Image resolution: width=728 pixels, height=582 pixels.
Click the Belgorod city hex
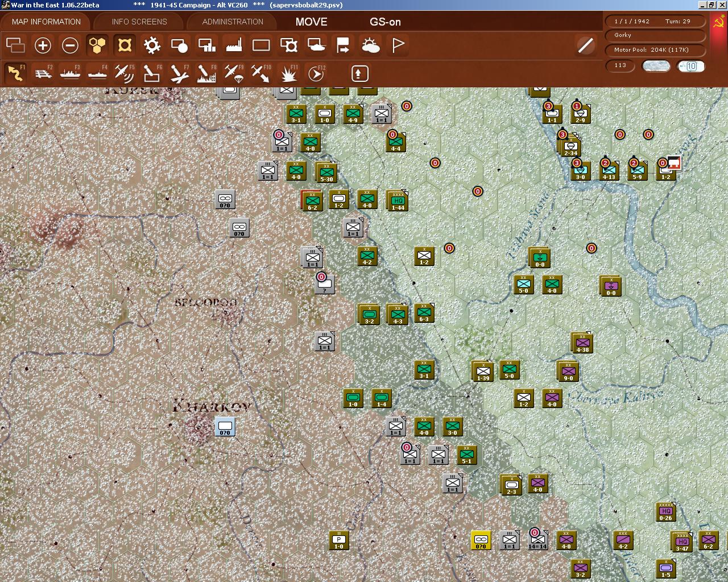(226, 313)
